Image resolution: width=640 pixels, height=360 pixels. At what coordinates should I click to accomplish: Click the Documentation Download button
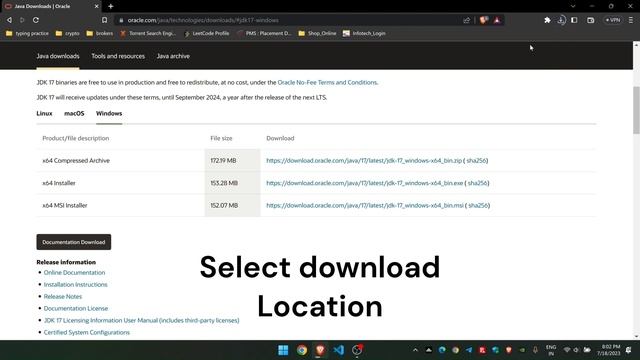(73, 242)
